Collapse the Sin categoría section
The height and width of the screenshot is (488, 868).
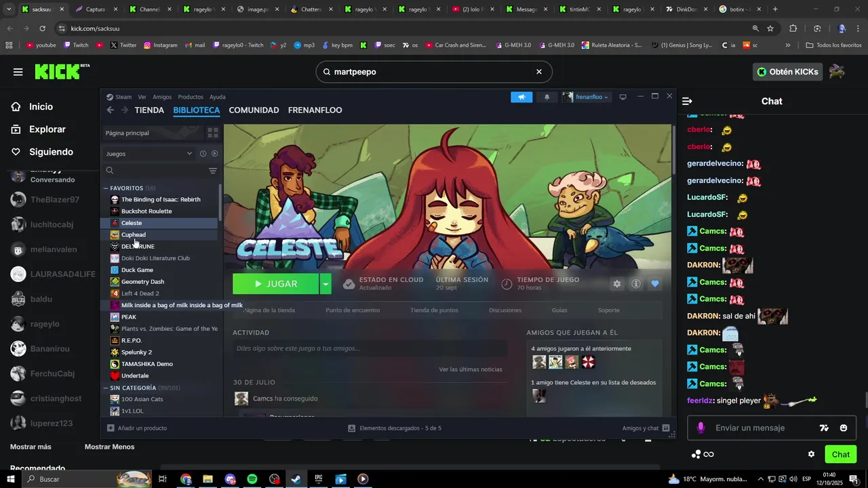click(106, 388)
